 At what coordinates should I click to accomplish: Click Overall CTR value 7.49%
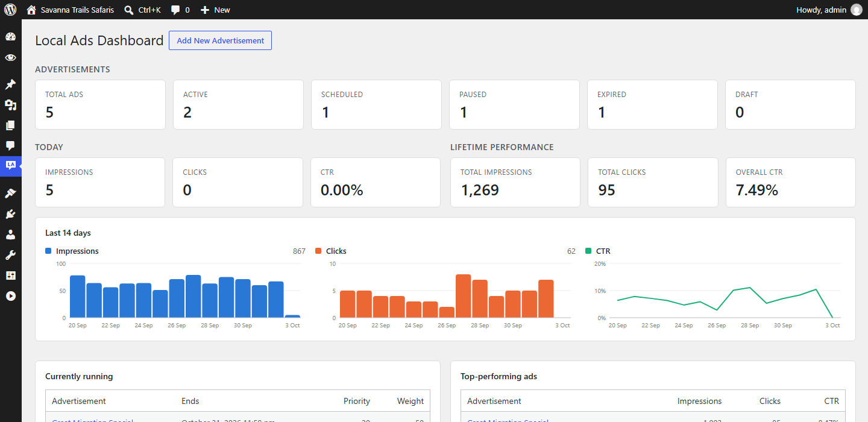(757, 191)
